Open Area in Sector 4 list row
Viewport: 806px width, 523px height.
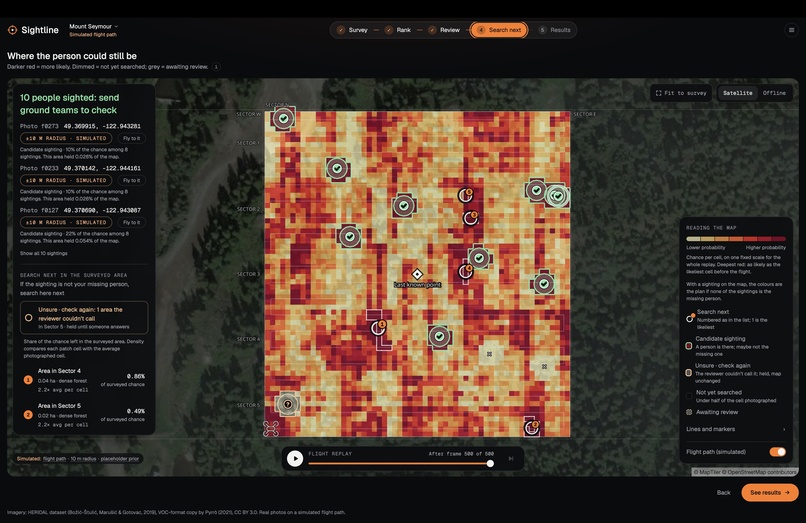pyautogui.click(x=84, y=381)
